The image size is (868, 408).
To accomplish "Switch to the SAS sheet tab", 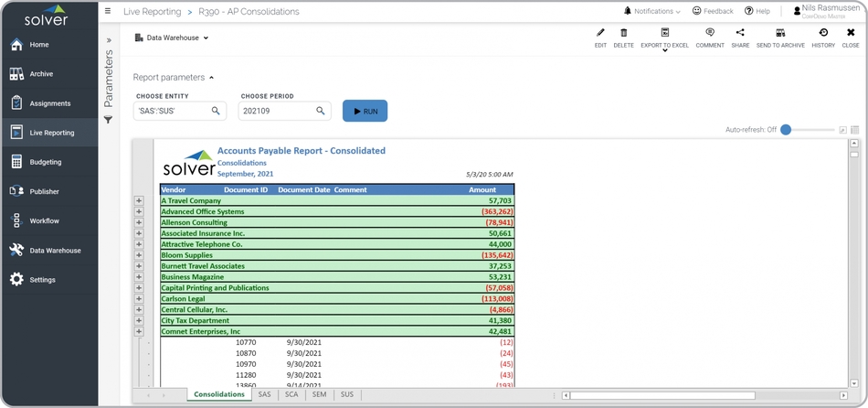I will click(264, 394).
